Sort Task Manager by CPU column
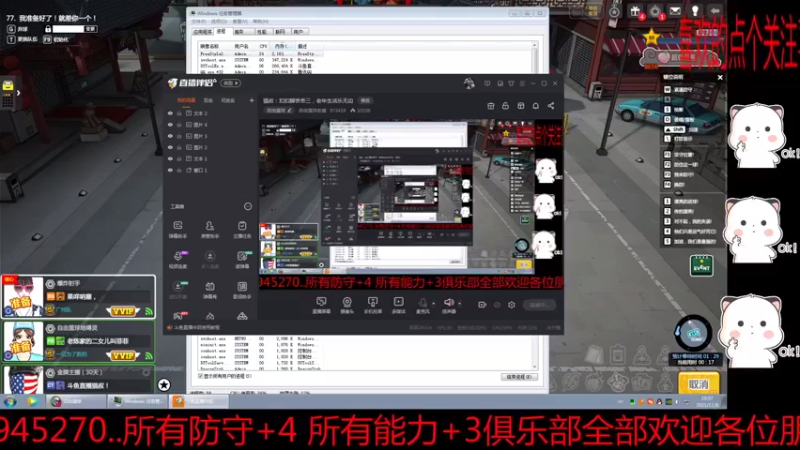The width and height of the screenshot is (800, 450). click(x=263, y=46)
